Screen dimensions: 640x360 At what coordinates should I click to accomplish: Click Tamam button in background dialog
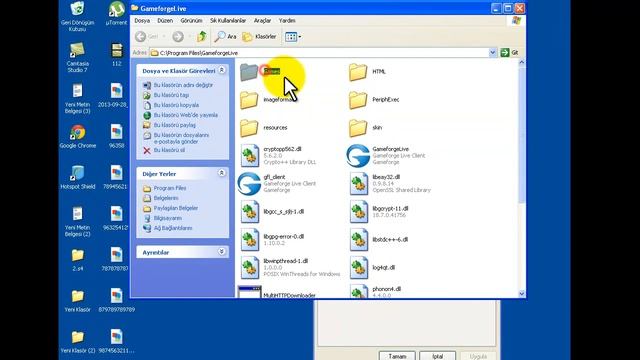pos(397,356)
